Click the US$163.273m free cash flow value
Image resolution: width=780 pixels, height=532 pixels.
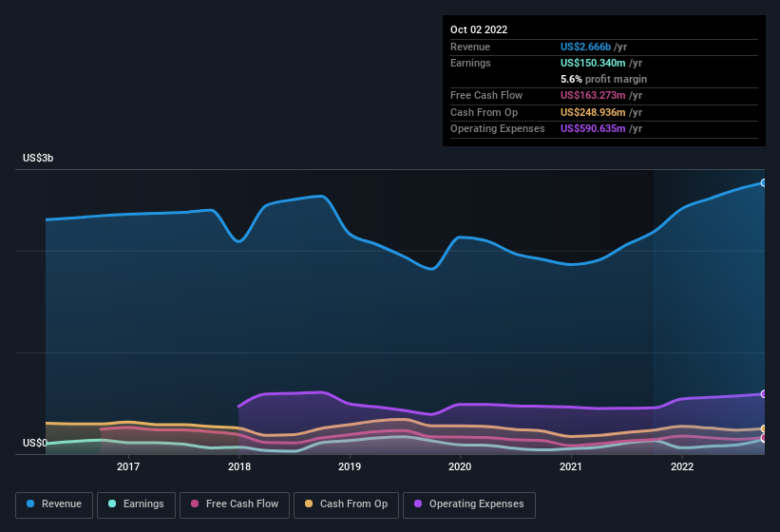(593, 95)
